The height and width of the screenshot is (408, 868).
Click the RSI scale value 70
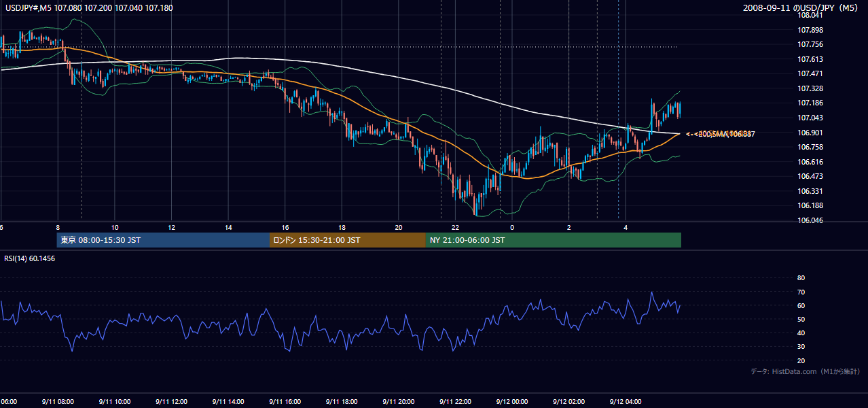801,292
